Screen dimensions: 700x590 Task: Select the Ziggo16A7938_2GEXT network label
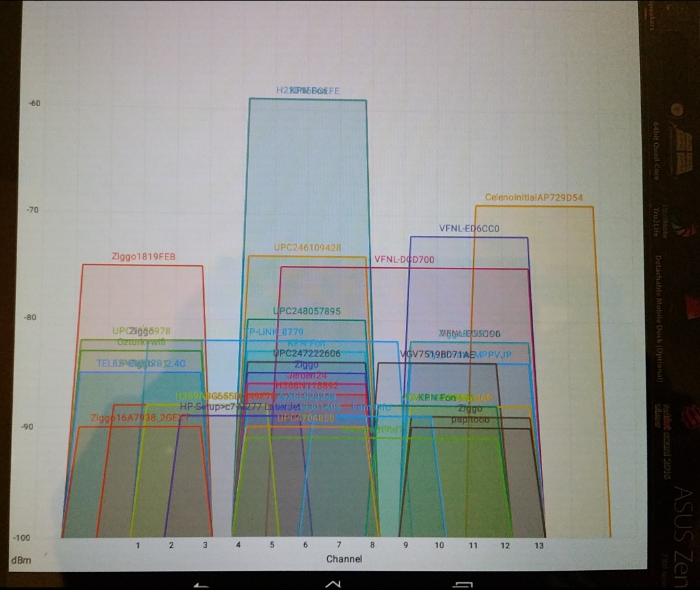(x=140, y=418)
